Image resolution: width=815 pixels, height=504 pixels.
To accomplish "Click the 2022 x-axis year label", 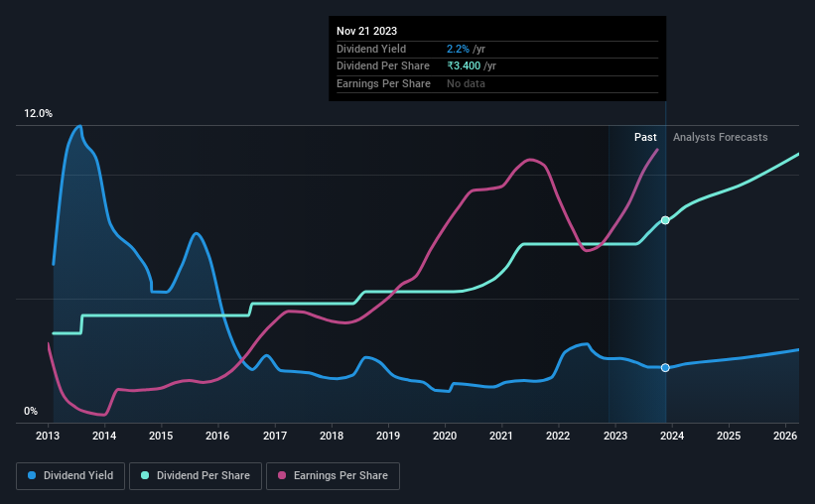I will (558, 436).
